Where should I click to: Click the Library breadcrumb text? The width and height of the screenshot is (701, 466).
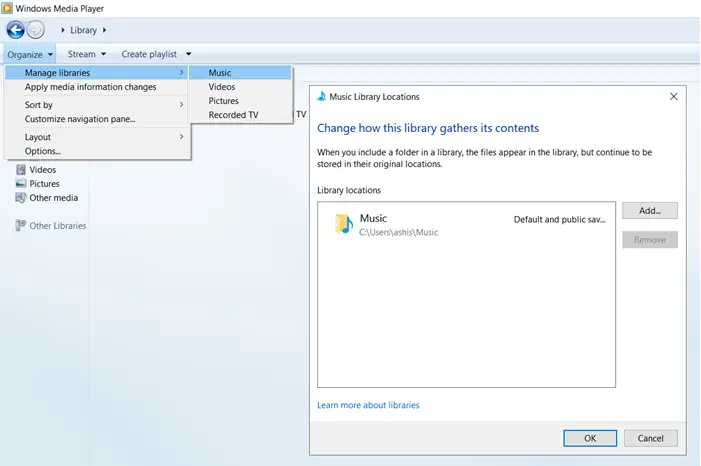click(83, 30)
